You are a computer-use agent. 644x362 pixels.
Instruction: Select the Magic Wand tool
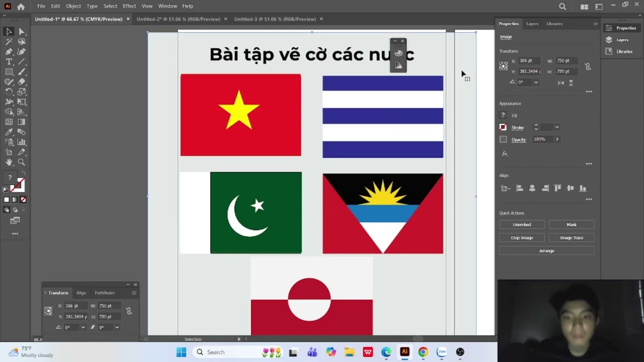[x=9, y=42]
